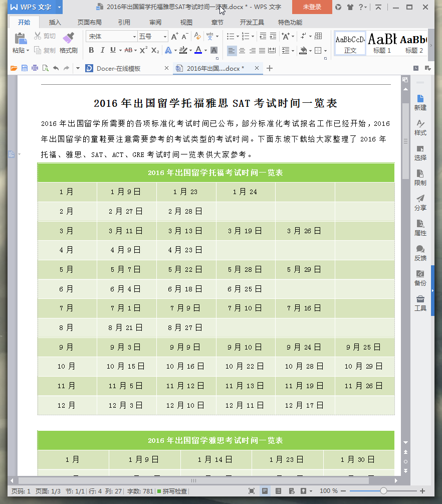Apply 标题 1 style

(x=382, y=44)
